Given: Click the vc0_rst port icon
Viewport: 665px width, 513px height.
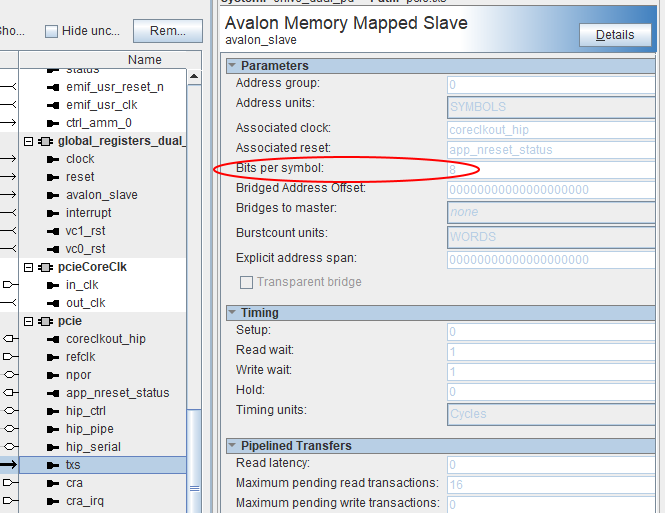Looking at the screenshot, I should tap(53, 249).
